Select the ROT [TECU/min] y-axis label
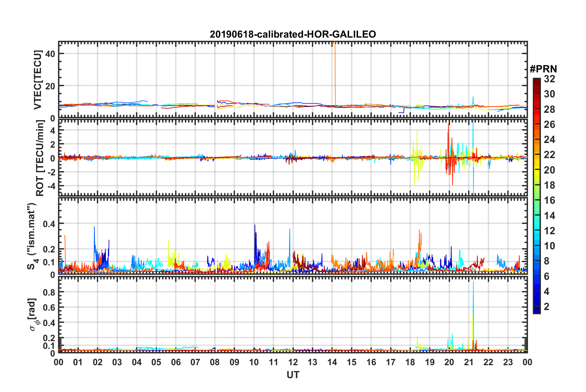Image resolution: width=586 pixels, height=392 pixels. click(x=40, y=158)
